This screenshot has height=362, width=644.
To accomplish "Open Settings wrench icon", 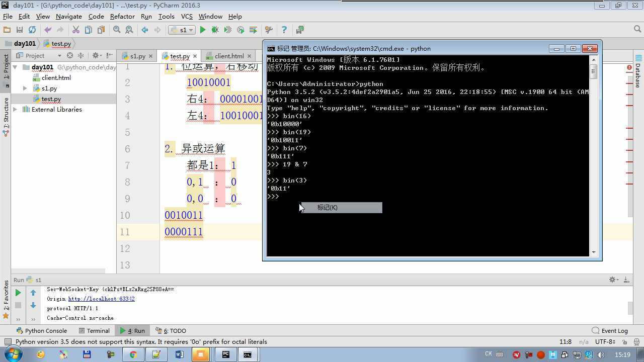I will tap(269, 30).
